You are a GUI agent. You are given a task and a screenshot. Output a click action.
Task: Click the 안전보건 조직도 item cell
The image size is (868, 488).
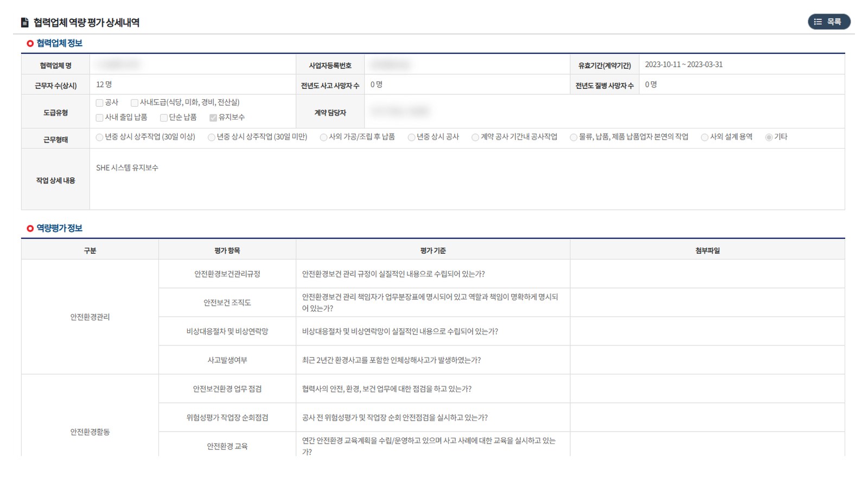pos(227,303)
